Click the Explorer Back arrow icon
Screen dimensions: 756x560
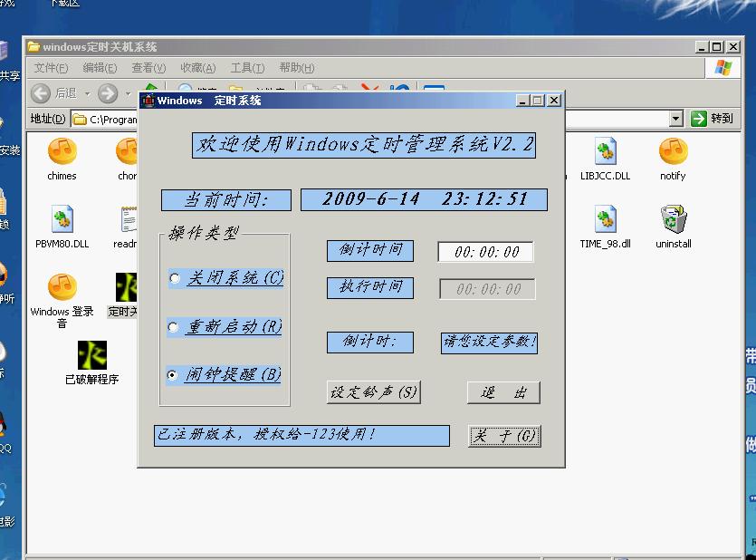pyautogui.click(x=41, y=93)
